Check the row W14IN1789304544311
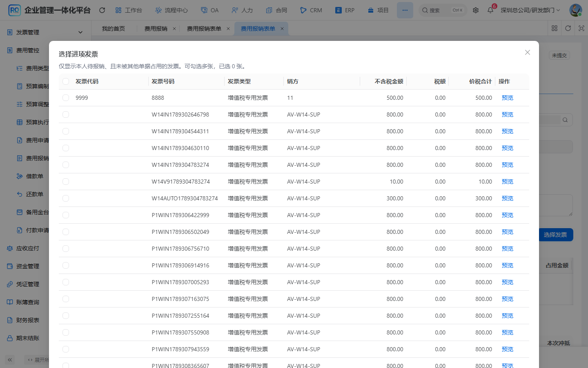 [x=66, y=131]
